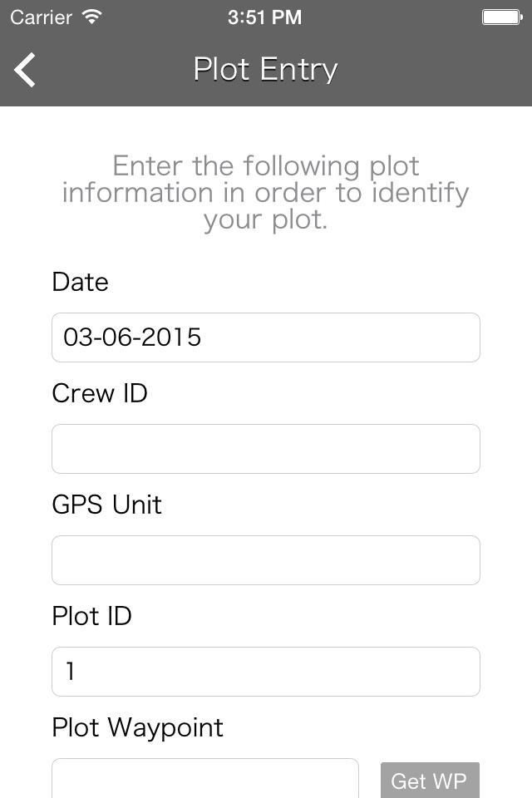Select the Plot Waypoint input field

click(x=205, y=779)
